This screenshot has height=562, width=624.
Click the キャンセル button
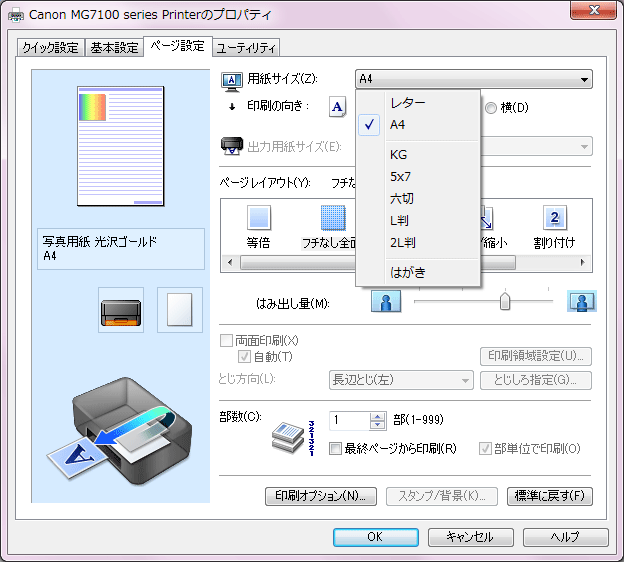[471, 537]
